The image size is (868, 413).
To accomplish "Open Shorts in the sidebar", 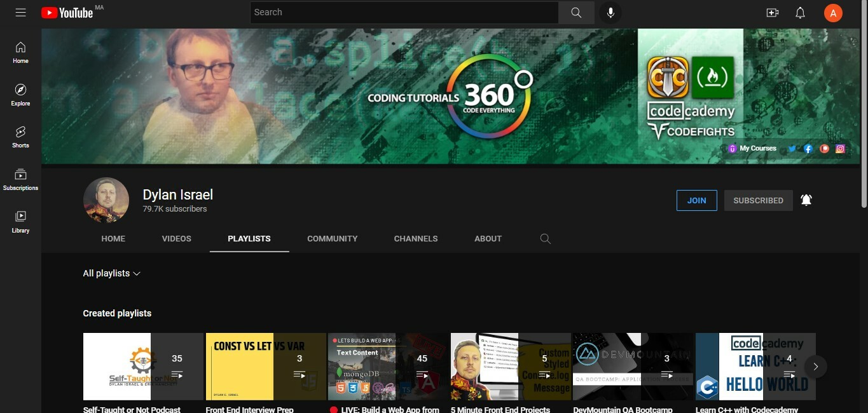I will pos(20,137).
